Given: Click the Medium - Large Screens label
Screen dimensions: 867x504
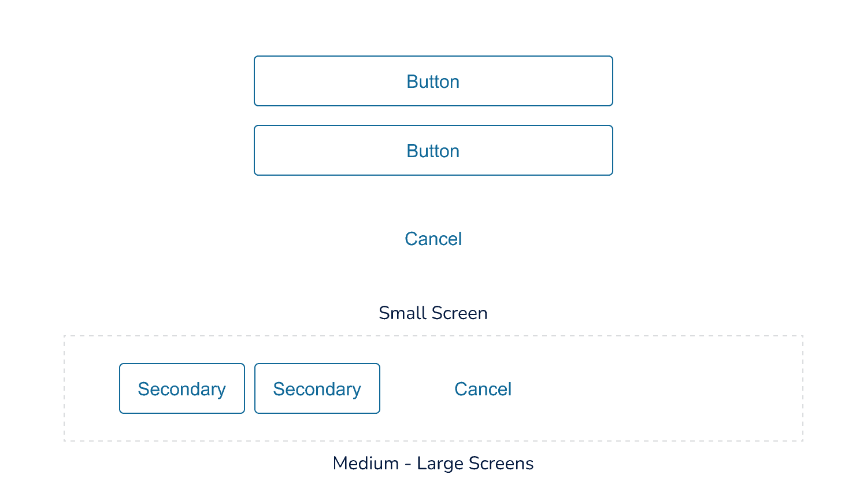Looking at the screenshot, I should [433, 463].
